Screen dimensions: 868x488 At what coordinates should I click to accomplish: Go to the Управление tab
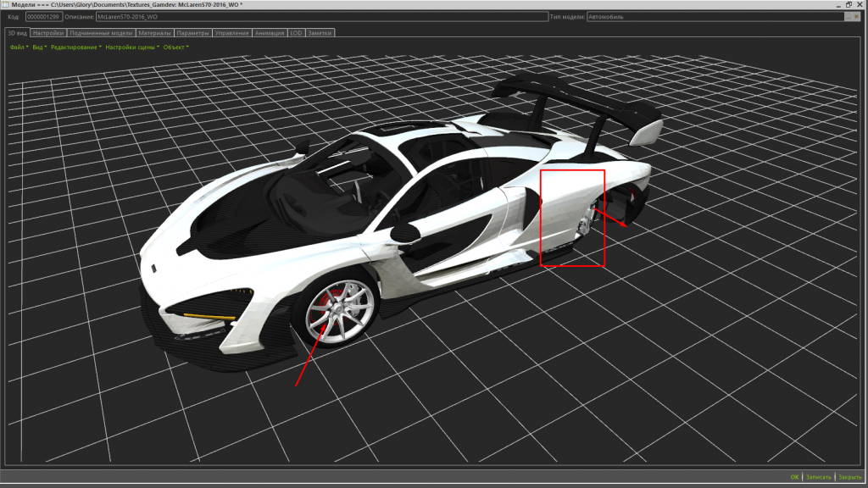coord(232,33)
